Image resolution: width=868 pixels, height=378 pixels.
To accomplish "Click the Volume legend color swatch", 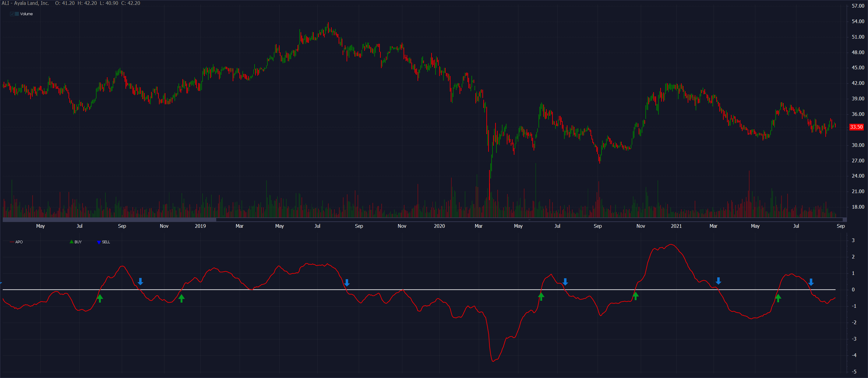I will pyautogui.click(x=16, y=14).
